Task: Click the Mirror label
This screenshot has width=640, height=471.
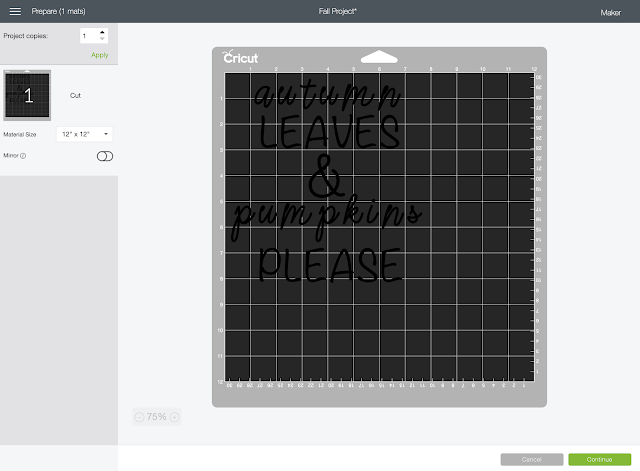Action: (11, 156)
